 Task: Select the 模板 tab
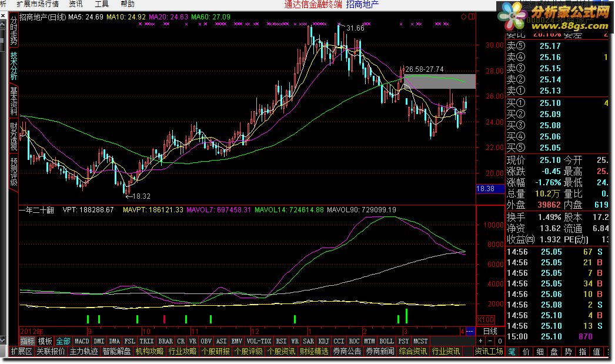pos(45,341)
